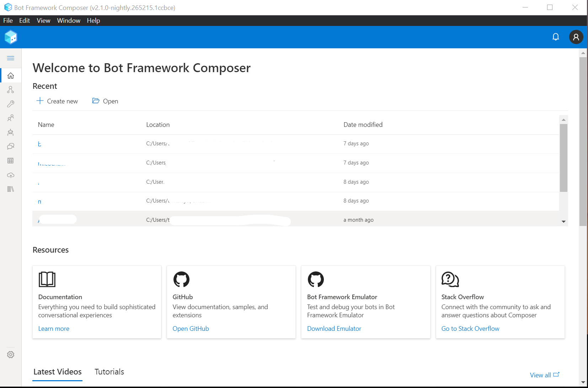Open the Package manager library icon
The width and height of the screenshot is (588, 388).
click(11, 189)
